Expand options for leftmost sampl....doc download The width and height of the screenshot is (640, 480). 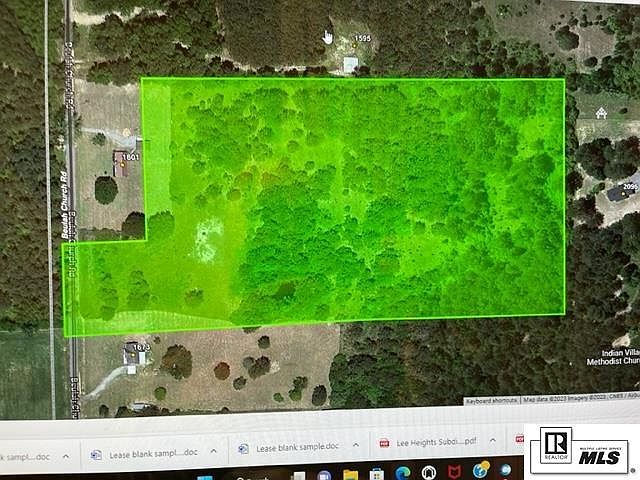66,456
